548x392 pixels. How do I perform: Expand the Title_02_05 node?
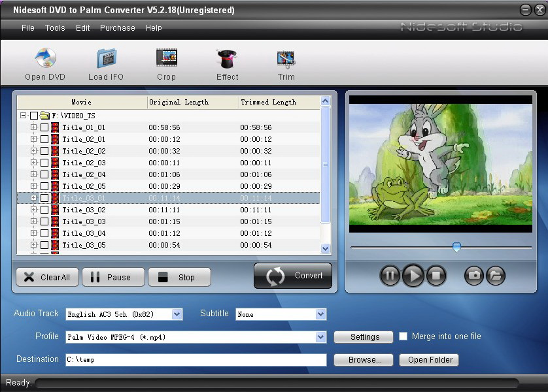click(x=33, y=186)
